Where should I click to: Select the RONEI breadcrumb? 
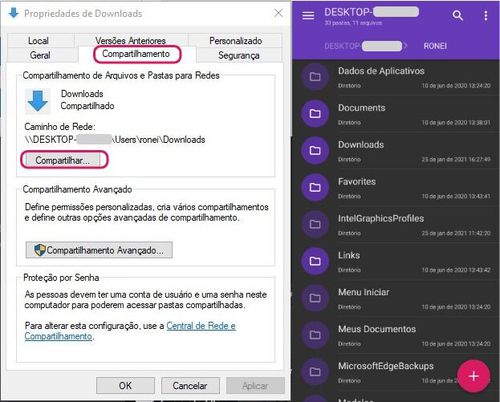pyautogui.click(x=435, y=46)
